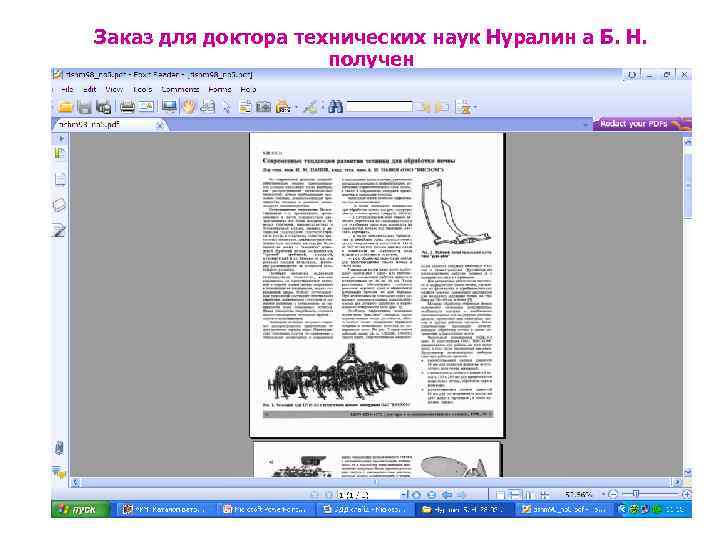720x540 pixels.
Task: Click the vertical scrollbar thumb
Action: coord(688,186)
